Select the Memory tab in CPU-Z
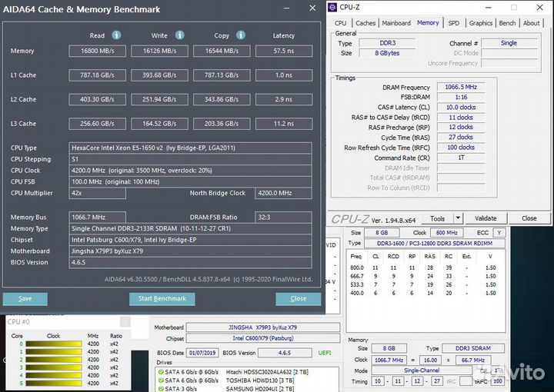 tap(428, 22)
